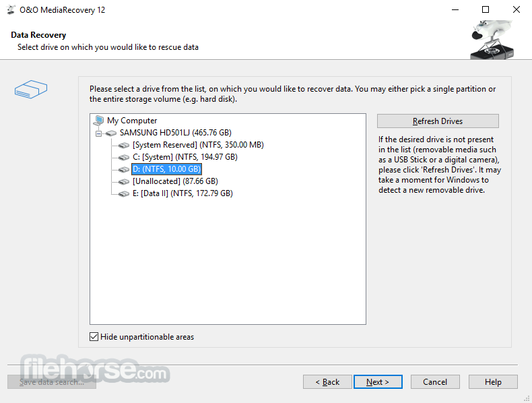Uncheck Hide unpartitionable areas checkbox

click(94, 337)
